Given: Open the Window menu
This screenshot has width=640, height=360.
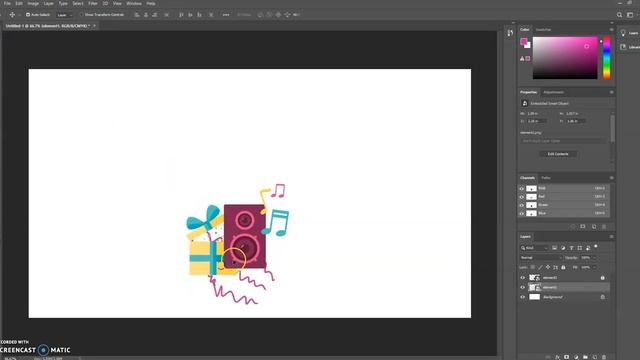Looking at the screenshot, I should coord(134,3).
